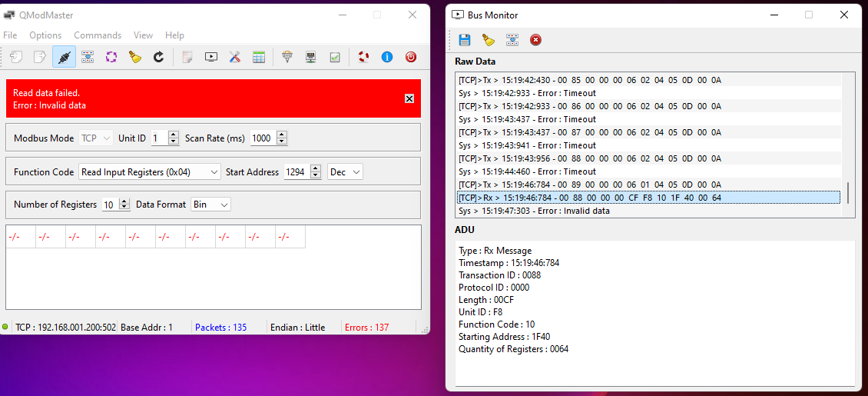Open Modbus TCP network port settings icon
Image resolution: width=868 pixels, height=396 pixels.
point(310,56)
